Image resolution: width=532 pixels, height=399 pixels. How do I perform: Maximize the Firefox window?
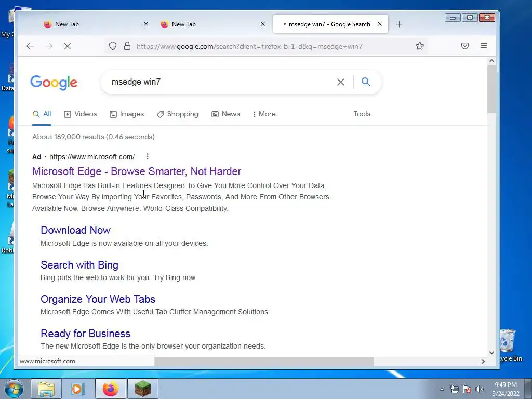click(470, 17)
